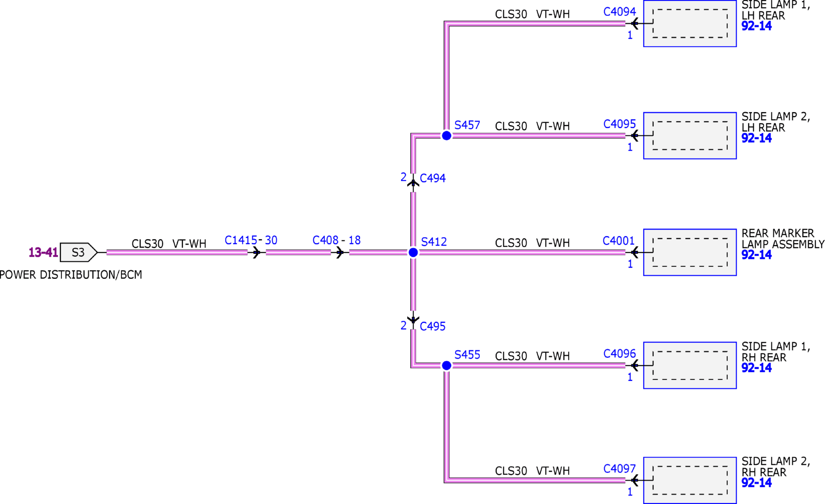Click the C1415-30 inline connector symbol

coord(256,253)
